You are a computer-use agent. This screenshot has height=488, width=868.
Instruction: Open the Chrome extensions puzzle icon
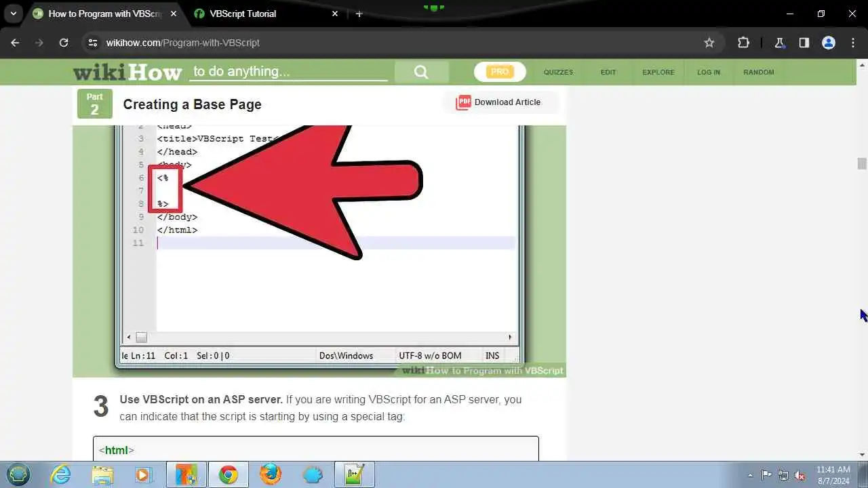point(743,43)
